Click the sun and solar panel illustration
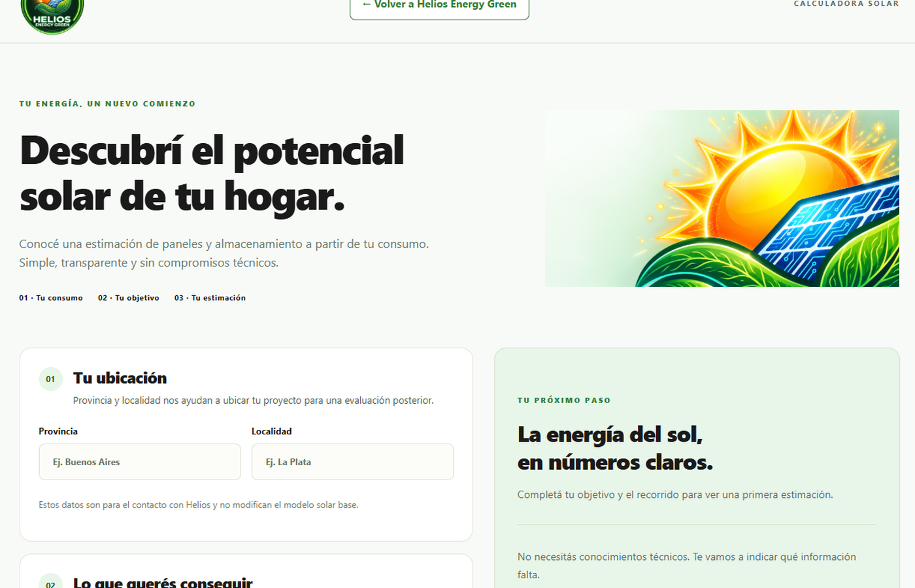This screenshot has width=915, height=588. tap(722, 199)
